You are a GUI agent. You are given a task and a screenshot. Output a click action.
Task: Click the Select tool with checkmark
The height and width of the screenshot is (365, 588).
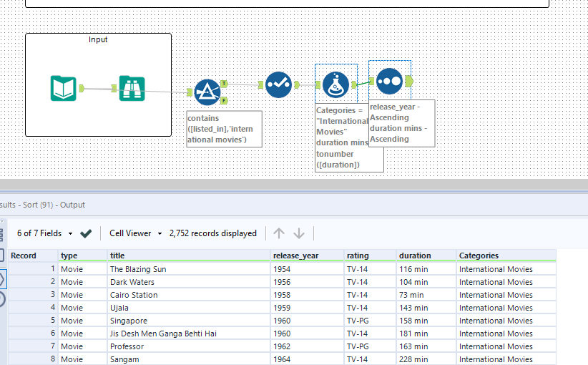[x=278, y=84]
